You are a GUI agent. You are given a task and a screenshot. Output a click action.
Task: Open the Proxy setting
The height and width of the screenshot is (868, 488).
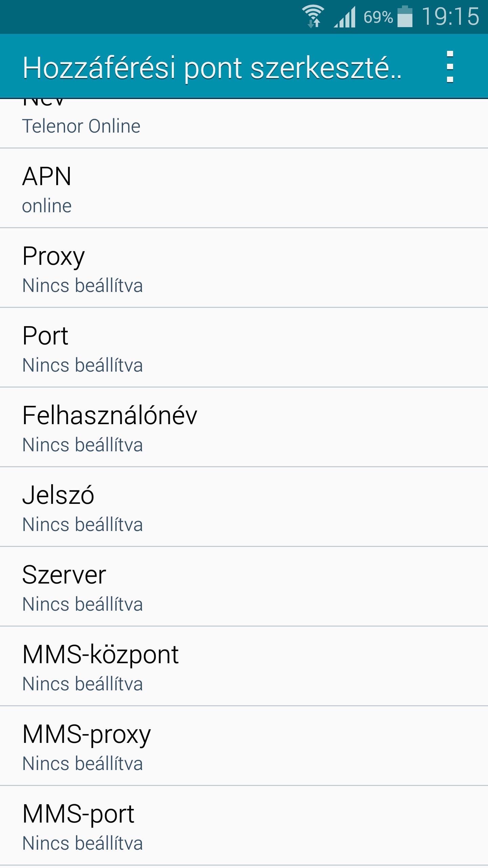(x=244, y=268)
